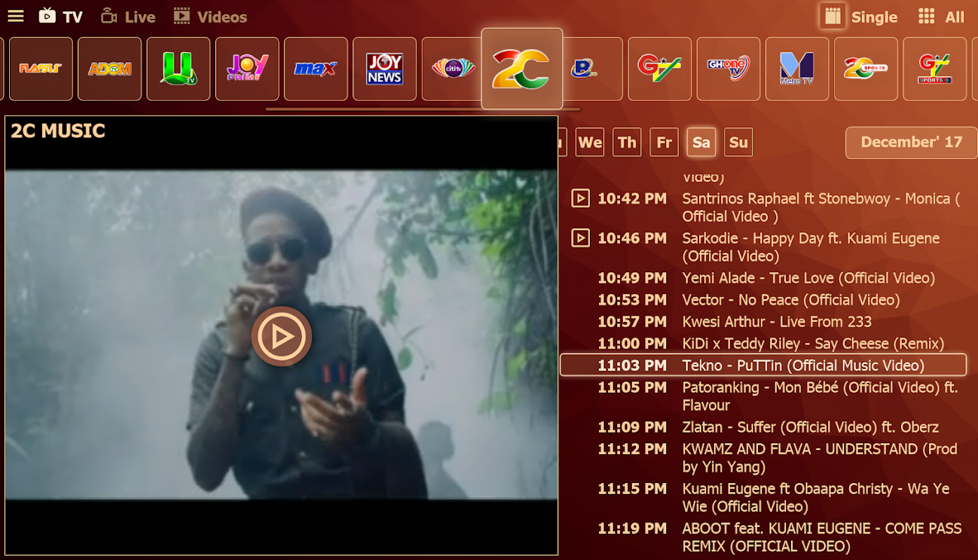The height and width of the screenshot is (560, 978).
Task: Click the 2C MUSIC channel title
Action: coord(58,131)
